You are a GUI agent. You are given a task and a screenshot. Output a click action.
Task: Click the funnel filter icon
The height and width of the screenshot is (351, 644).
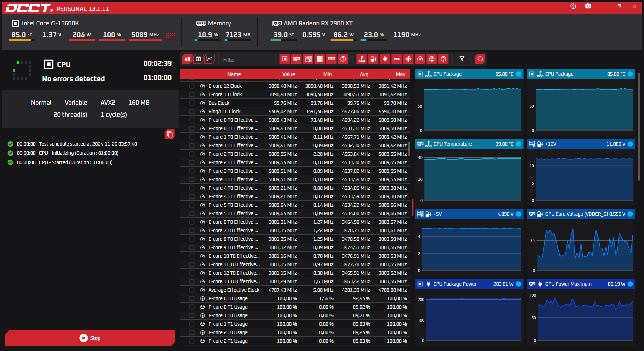[462, 59]
